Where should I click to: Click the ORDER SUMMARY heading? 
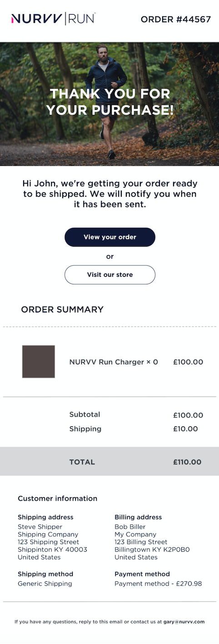tap(62, 310)
